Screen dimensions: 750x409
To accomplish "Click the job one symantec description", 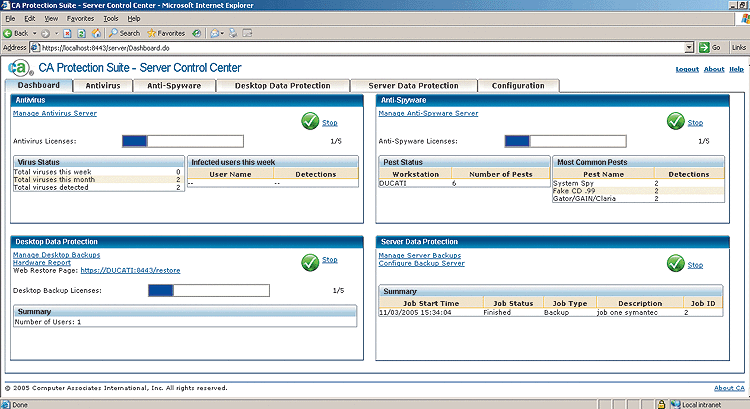I will (x=627, y=312).
